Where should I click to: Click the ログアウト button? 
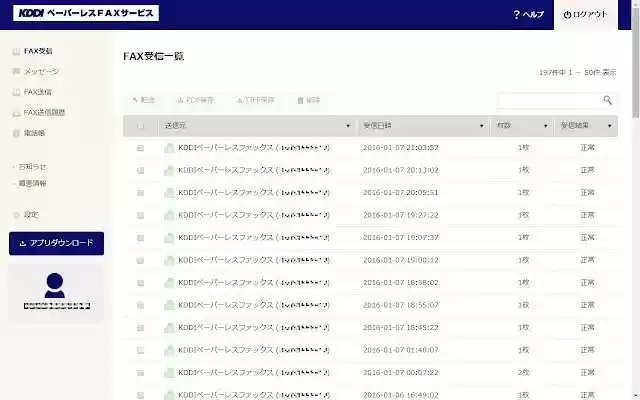coord(586,15)
